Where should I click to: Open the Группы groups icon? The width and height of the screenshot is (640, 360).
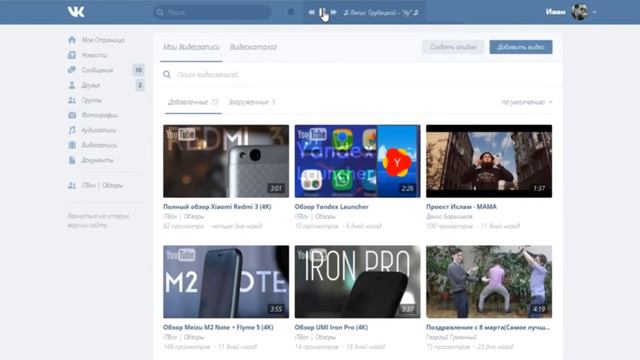coord(72,100)
